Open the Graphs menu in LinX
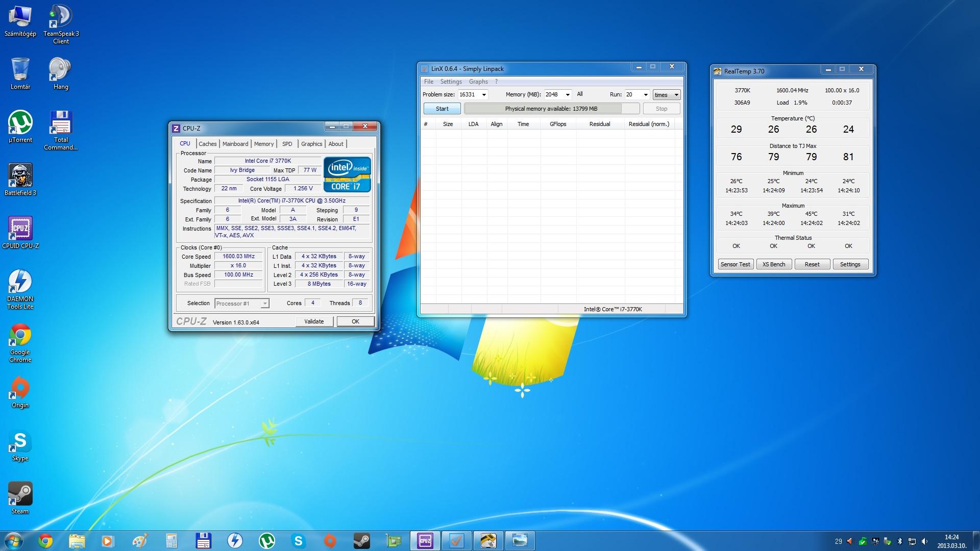 (478, 82)
